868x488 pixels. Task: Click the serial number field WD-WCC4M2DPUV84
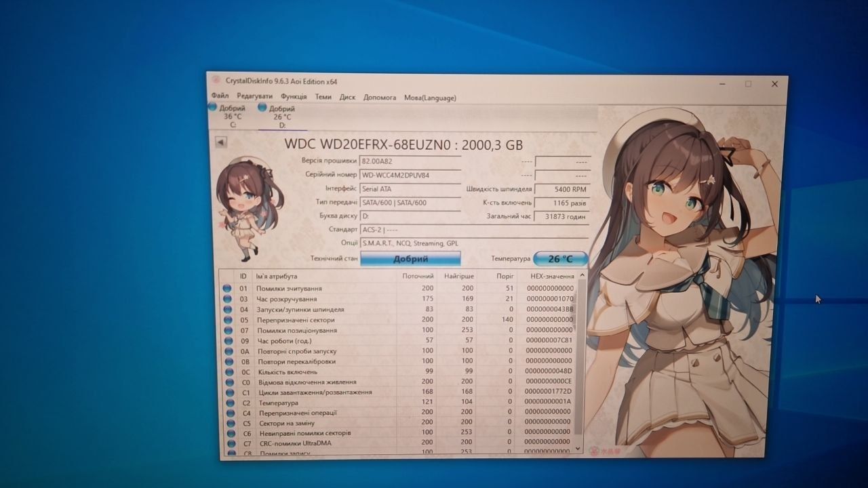(x=410, y=175)
